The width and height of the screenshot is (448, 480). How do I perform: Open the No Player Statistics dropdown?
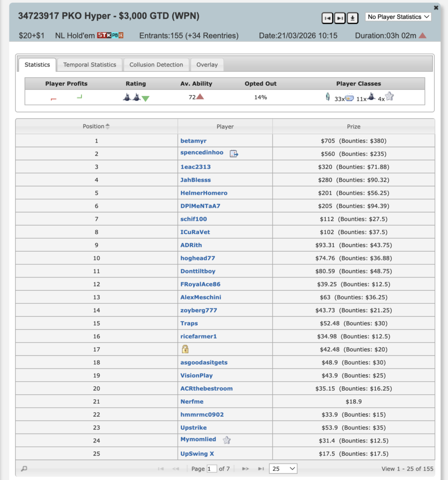click(398, 17)
